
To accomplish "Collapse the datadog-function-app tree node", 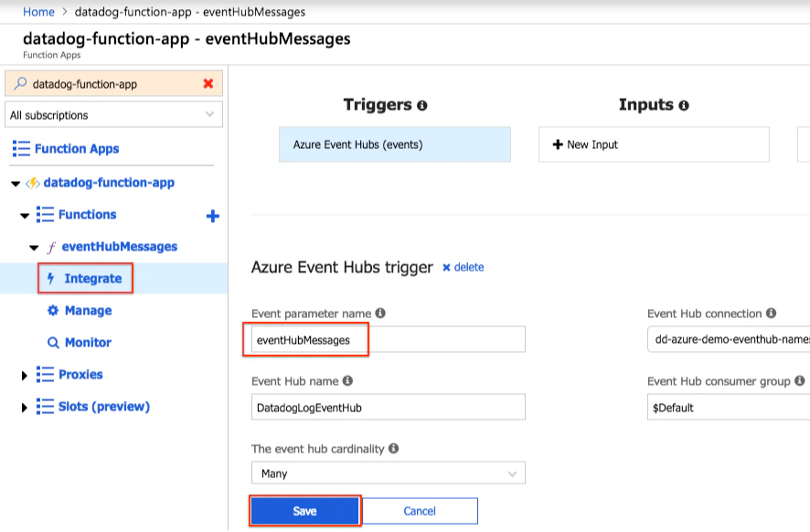I will [16, 184].
